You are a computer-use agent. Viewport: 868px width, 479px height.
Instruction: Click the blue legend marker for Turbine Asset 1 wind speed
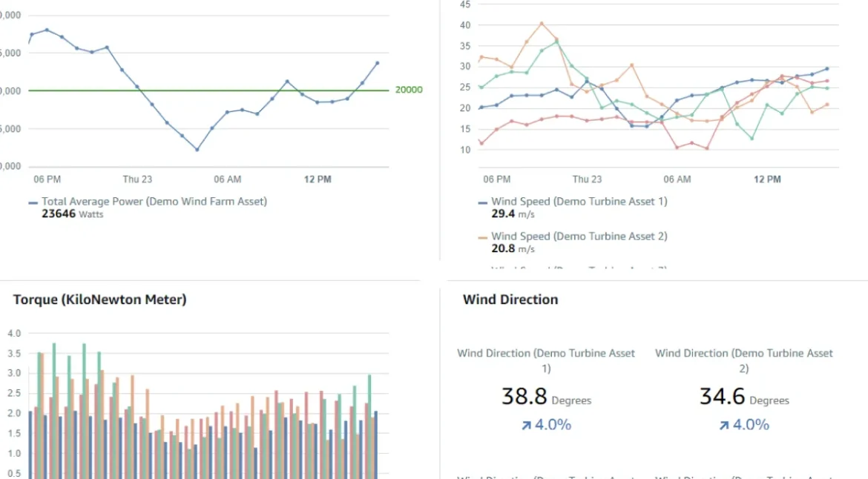tap(483, 202)
